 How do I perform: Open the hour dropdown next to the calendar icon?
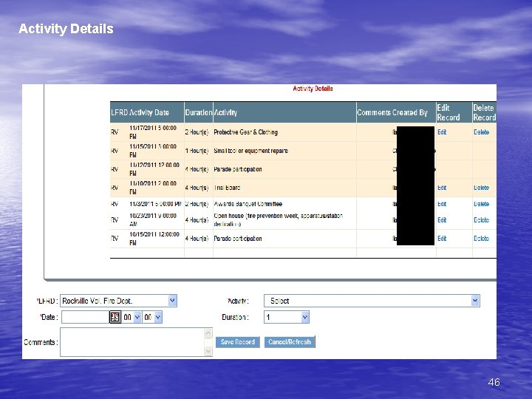[x=132, y=317]
